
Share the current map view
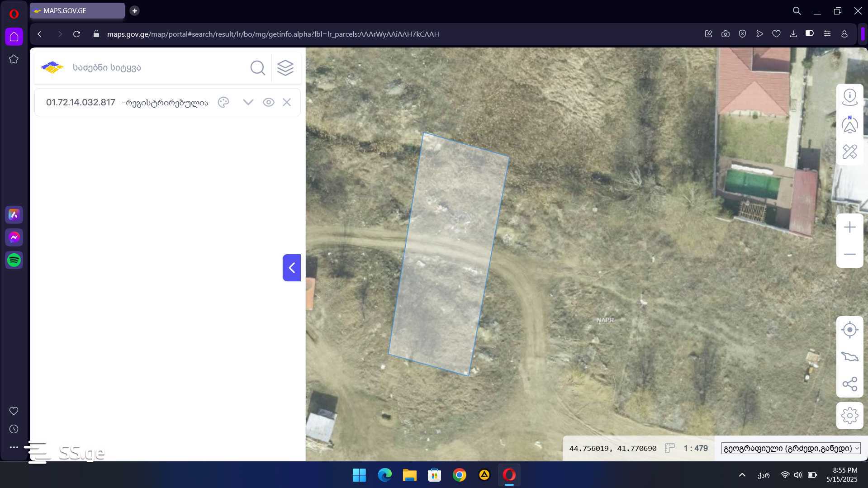coord(849,384)
